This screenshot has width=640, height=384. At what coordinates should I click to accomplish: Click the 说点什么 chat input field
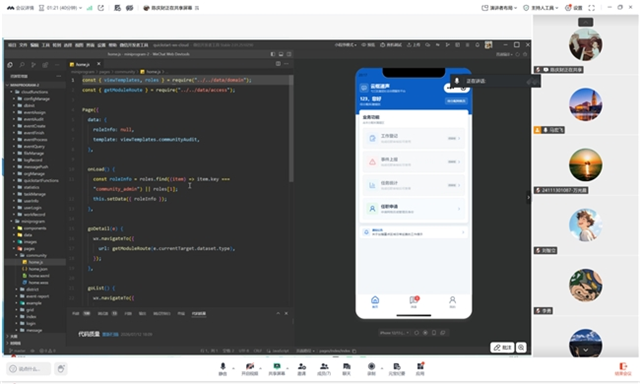[29, 369]
